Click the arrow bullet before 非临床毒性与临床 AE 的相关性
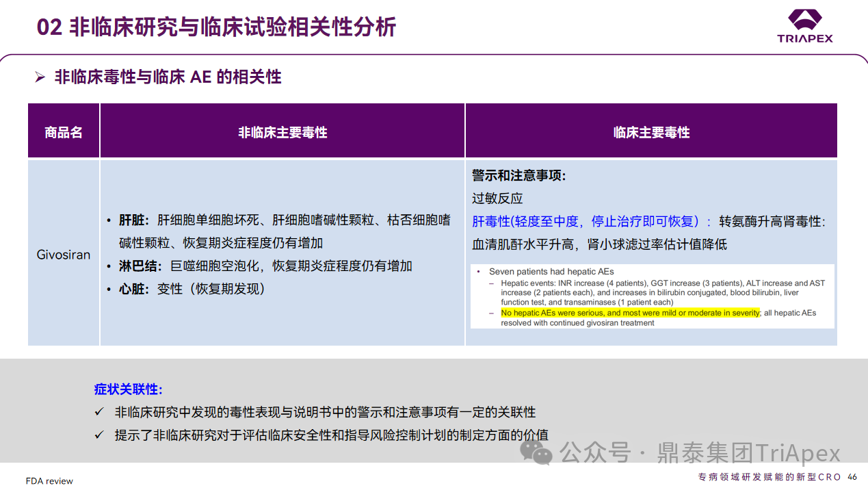The height and width of the screenshot is (488, 868). pyautogui.click(x=40, y=77)
